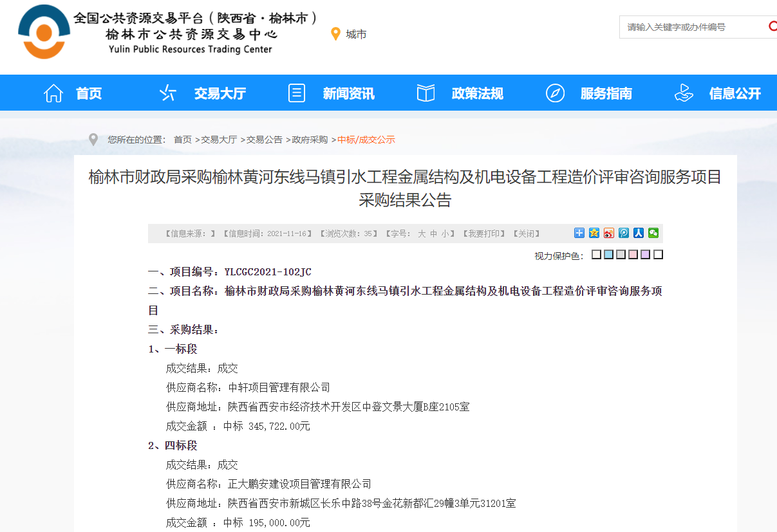777x532 pixels.
Task: Click the search magnifier icon
Action: (x=772, y=26)
